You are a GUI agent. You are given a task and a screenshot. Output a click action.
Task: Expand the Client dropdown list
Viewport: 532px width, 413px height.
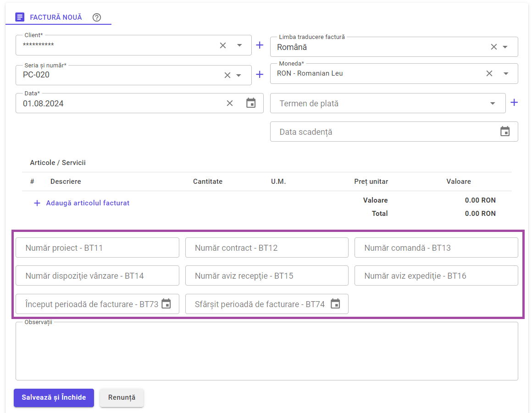point(239,45)
